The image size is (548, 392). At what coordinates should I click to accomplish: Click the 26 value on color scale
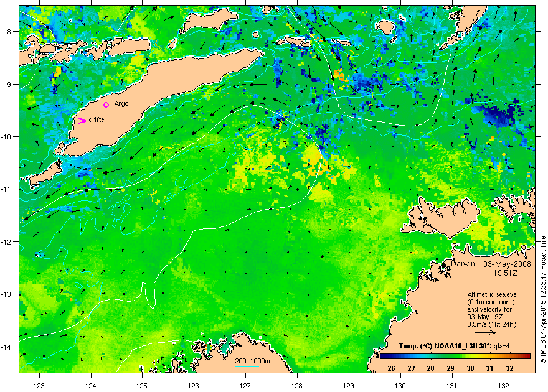[391, 368]
